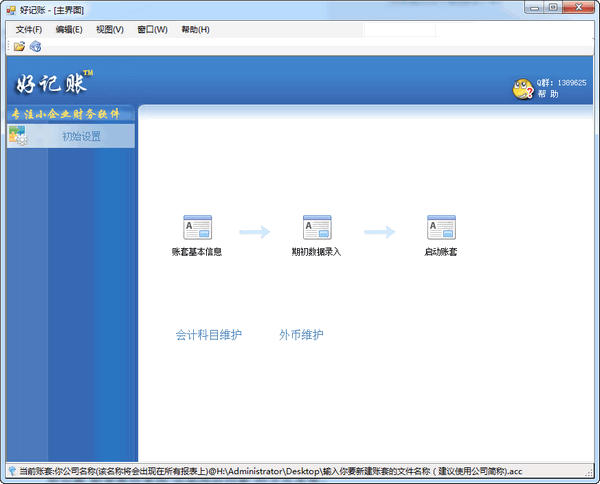Open the 帮助 link in header
This screenshot has width=600, height=484.
(548, 94)
